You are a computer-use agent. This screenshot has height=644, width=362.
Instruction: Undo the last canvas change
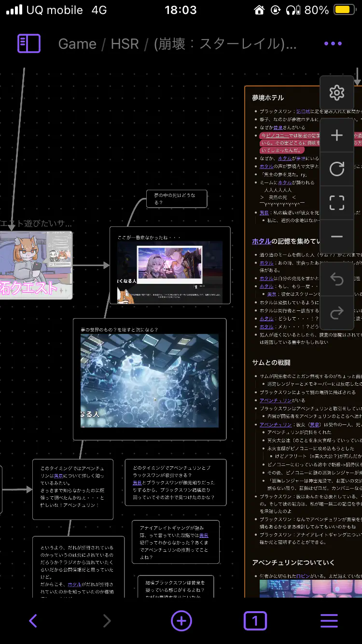tap(336, 280)
